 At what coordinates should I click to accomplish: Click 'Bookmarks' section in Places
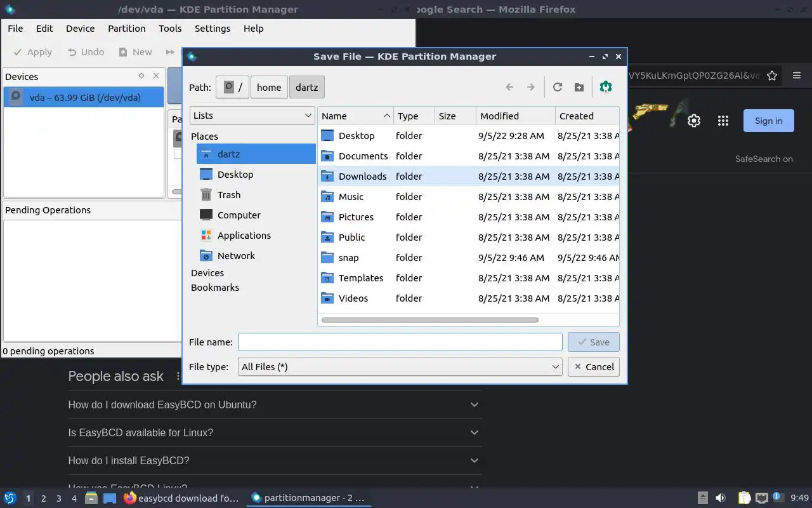[x=215, y=287]
